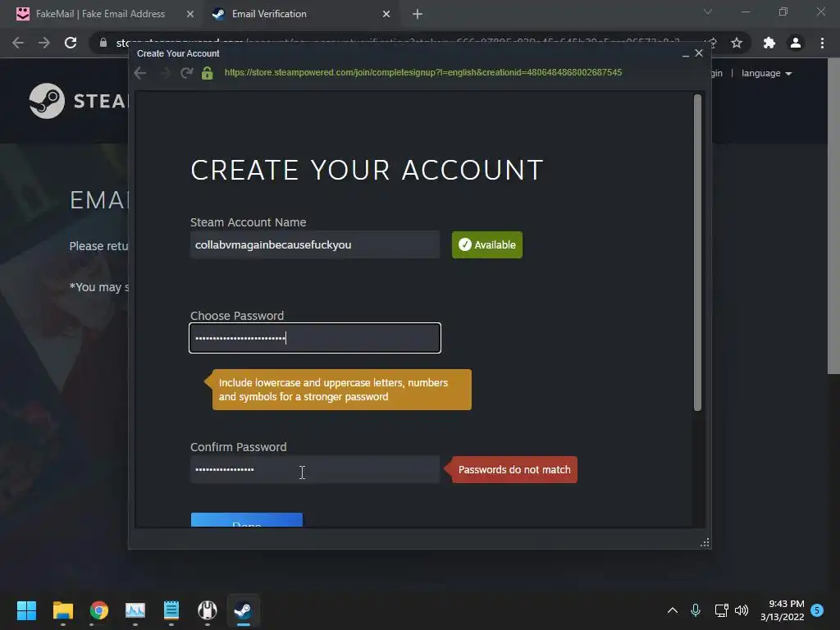Minimize the Create Your Account popup
Screen dimensions: 840x630
coord(685,53)
